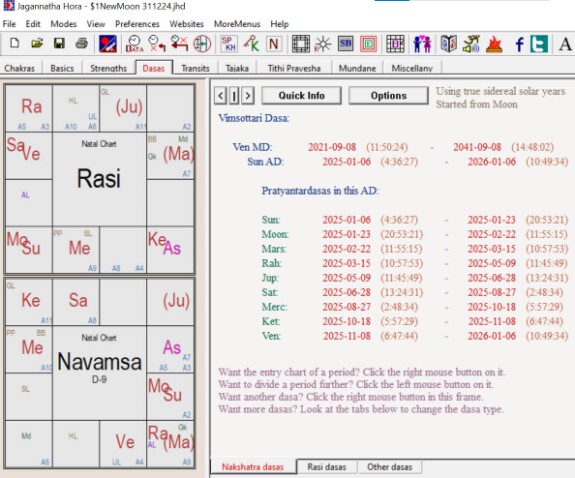Click the sun rays toolbar icon
The image size is (575, 478).
[x=323, y=44]
